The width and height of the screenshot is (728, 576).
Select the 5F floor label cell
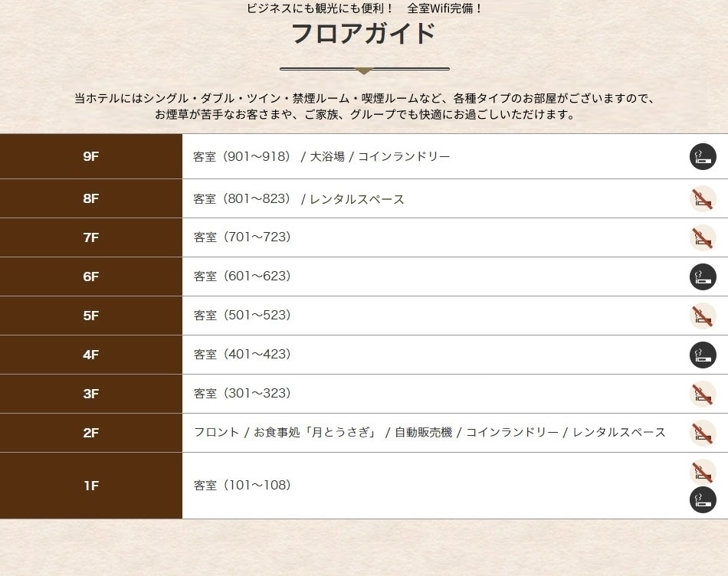click(91, 316)
